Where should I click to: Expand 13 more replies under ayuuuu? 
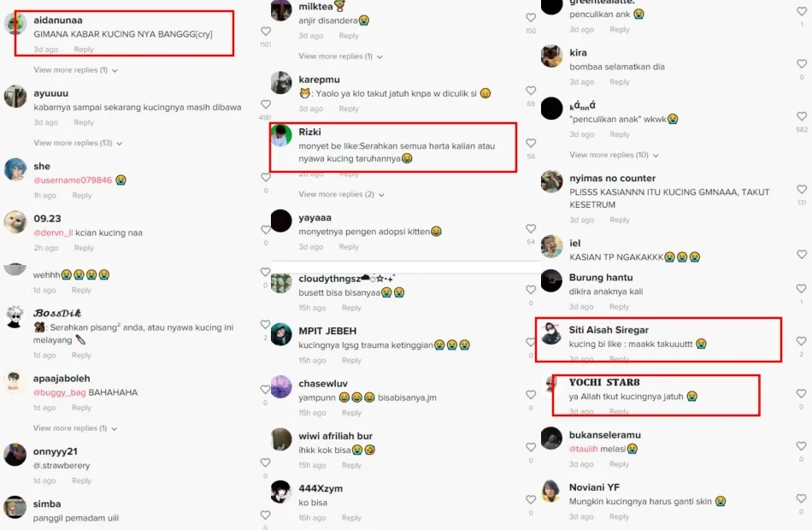pyautogui.click(x=78, y=143)
